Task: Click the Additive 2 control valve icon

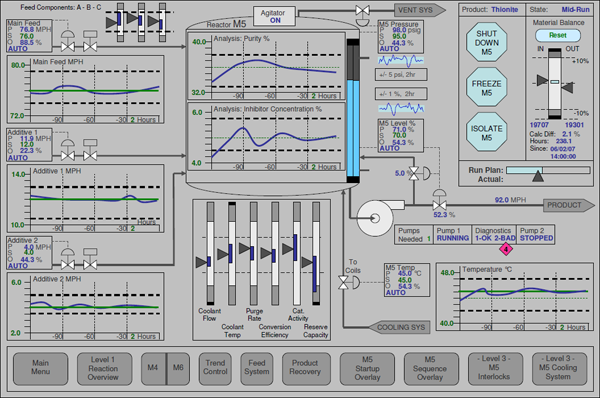Action: pos(68,259)
